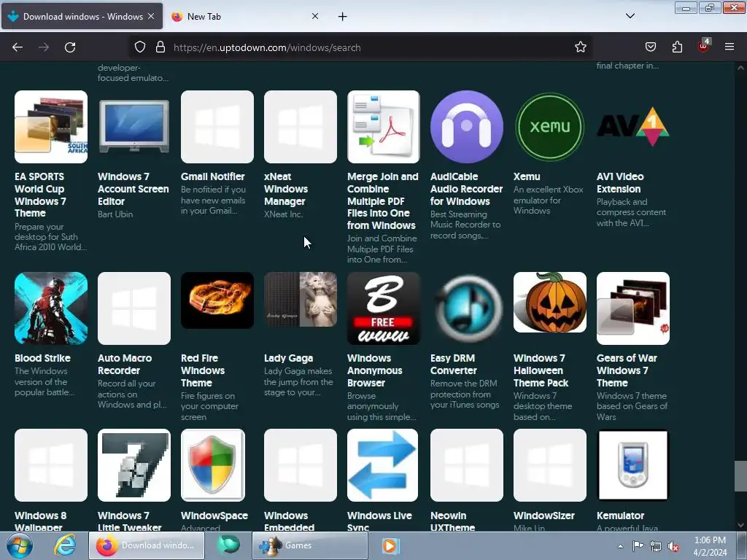747x560 pixels.
Task: Select the Windows 8 Wallpaper app icon
Action: (51, 465)
